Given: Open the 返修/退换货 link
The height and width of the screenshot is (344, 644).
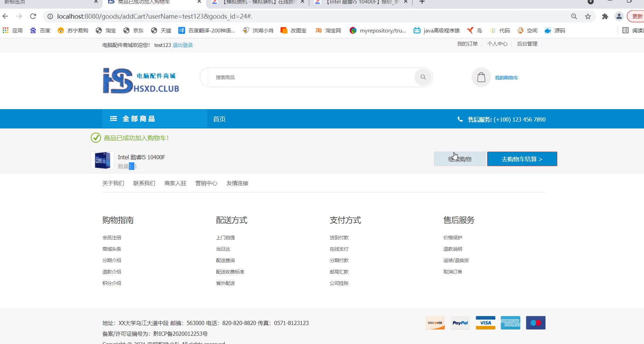Looking at the screenshot, I should 456,260.
